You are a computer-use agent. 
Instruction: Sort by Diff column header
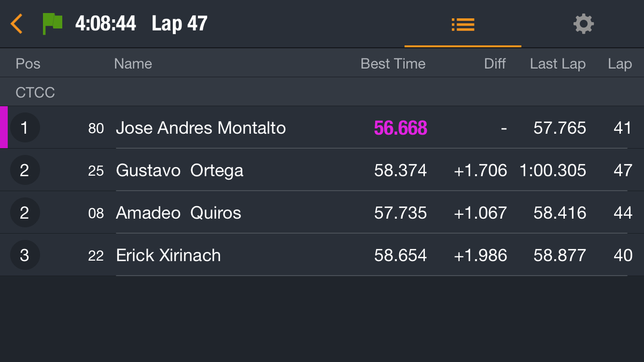click(495, 64)
